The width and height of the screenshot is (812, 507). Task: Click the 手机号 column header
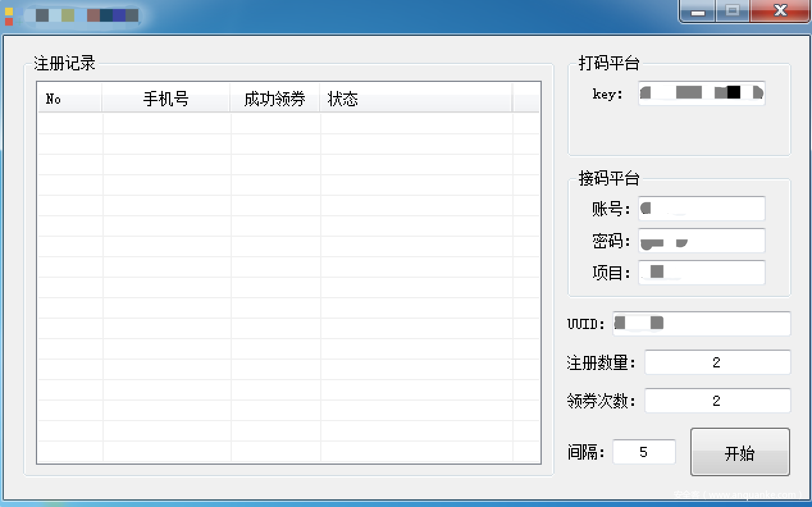point(166,99)
